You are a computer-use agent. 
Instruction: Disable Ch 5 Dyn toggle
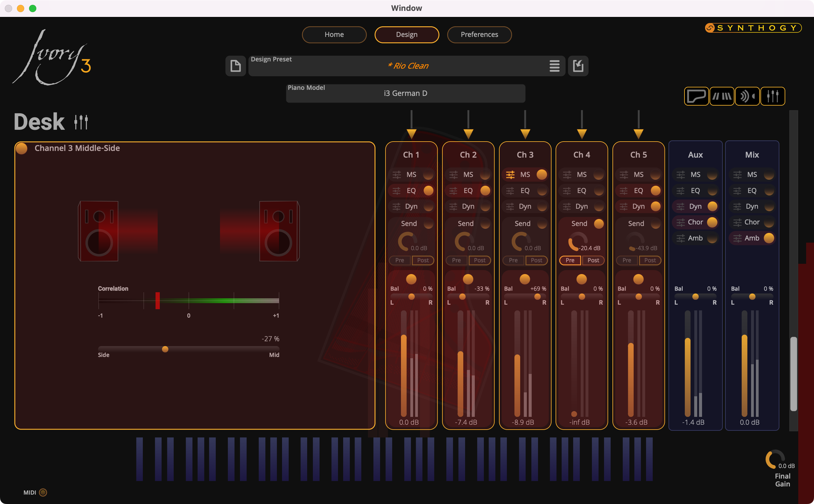coord(655,207)
